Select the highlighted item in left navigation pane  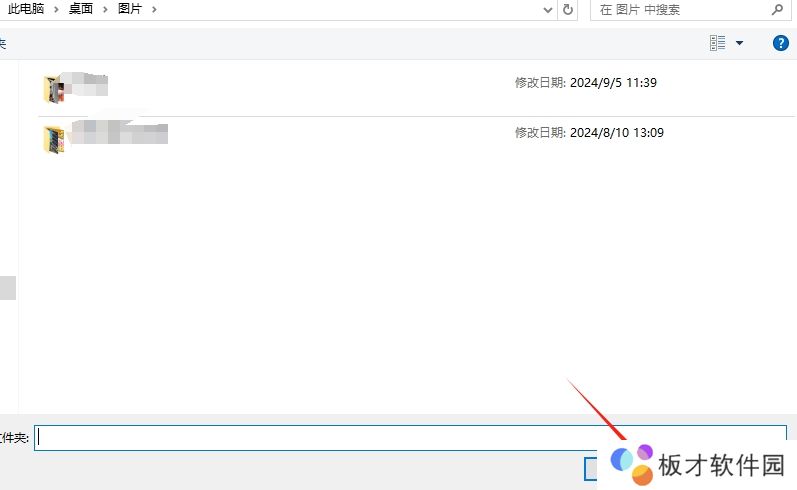click(7, 288)
